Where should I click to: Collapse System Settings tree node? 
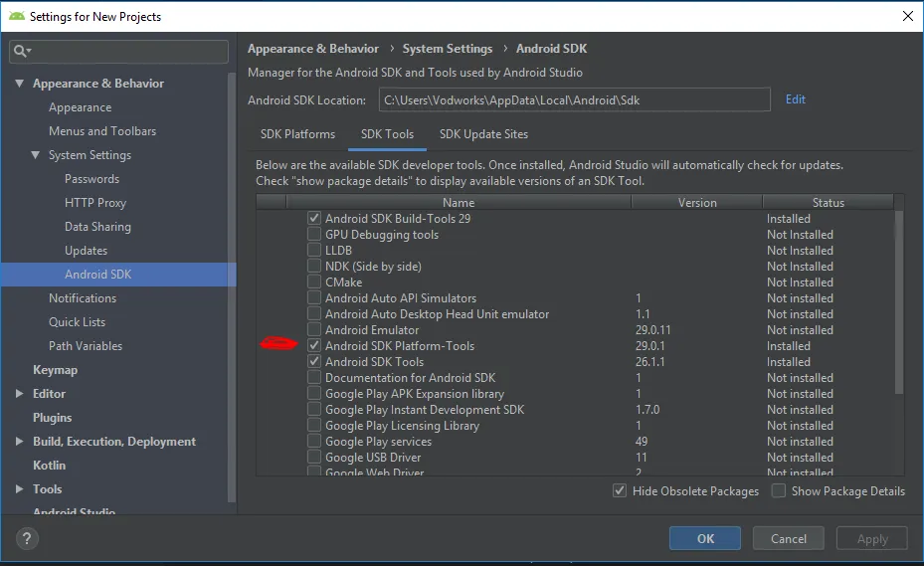click(x=36, y=155)
